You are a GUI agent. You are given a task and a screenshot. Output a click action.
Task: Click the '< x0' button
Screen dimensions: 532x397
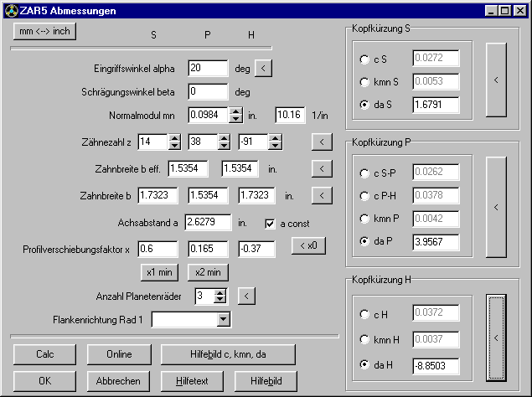[308, 246]
